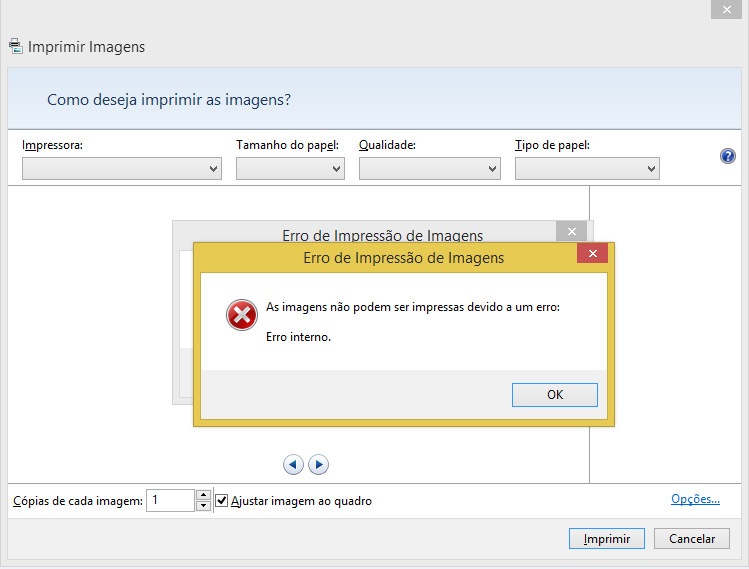Image resolution: width=749 pixels, height=569 pixels.
Task: Open the Opções... link
Action: click(x=695, y=499)
